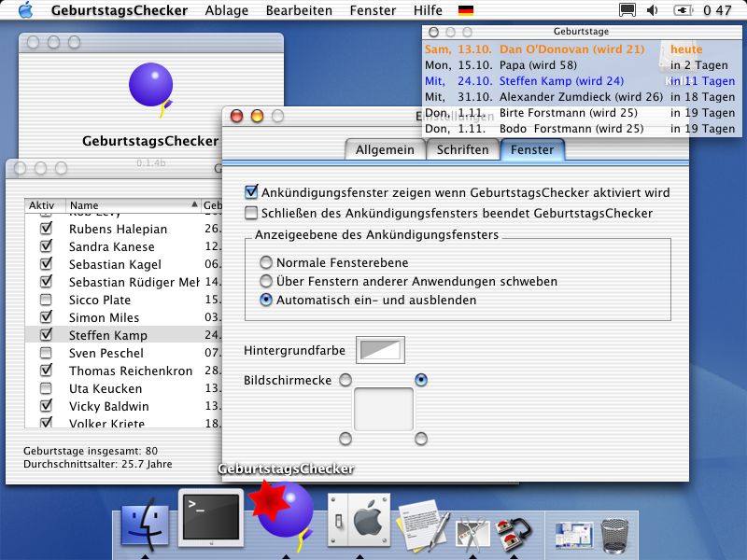This screenshot has height=560, width=747.
Task: Click the volume speaker icon in the menu bar
Action: (652, 9)
